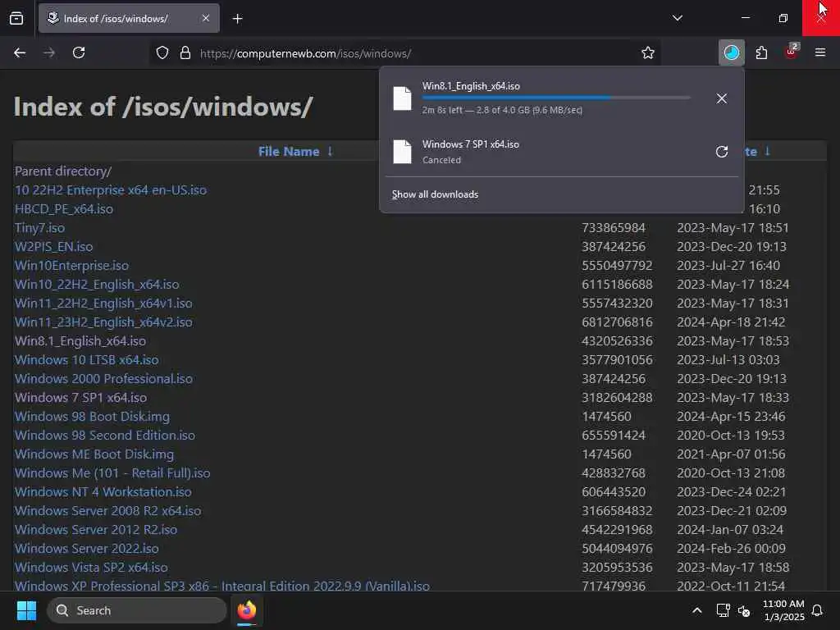Download Win10Enterprise.iso
Image resolution: width=840 pixels, height=630 pixels.
[72, 266]
